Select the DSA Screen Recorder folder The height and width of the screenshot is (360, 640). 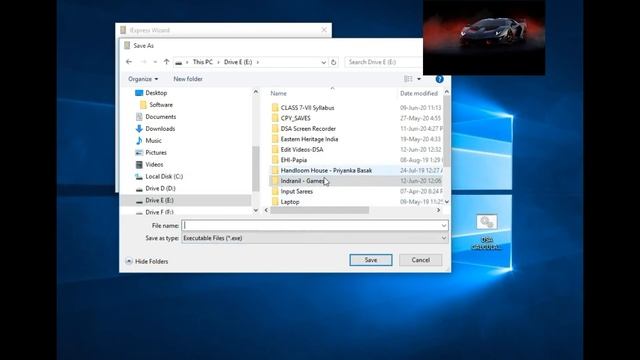(x=308, y=129)
